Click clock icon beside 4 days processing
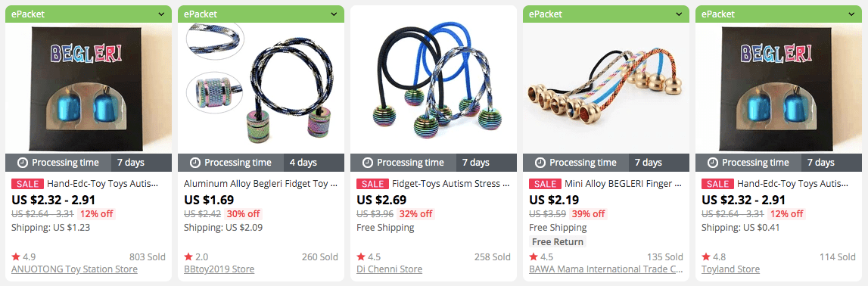The height and width of the screenshot is (286, 868). pyautogui.click(x=195, y=163)
